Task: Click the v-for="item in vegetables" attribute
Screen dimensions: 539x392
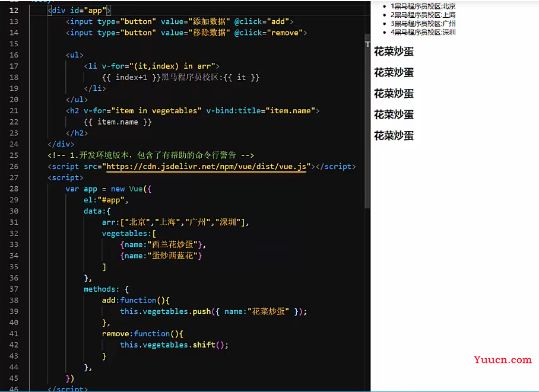Action: click(142, 111)
